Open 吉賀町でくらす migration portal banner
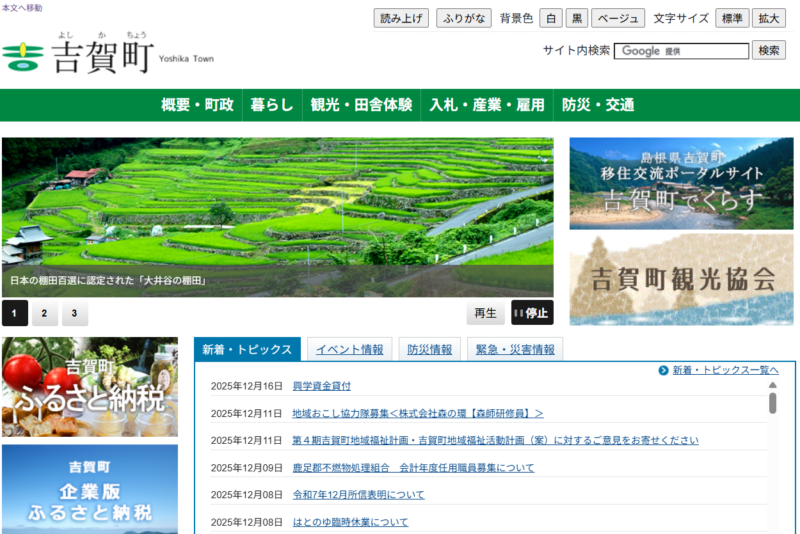Screen dimensions: 800x534 click(x=681, y=184)
